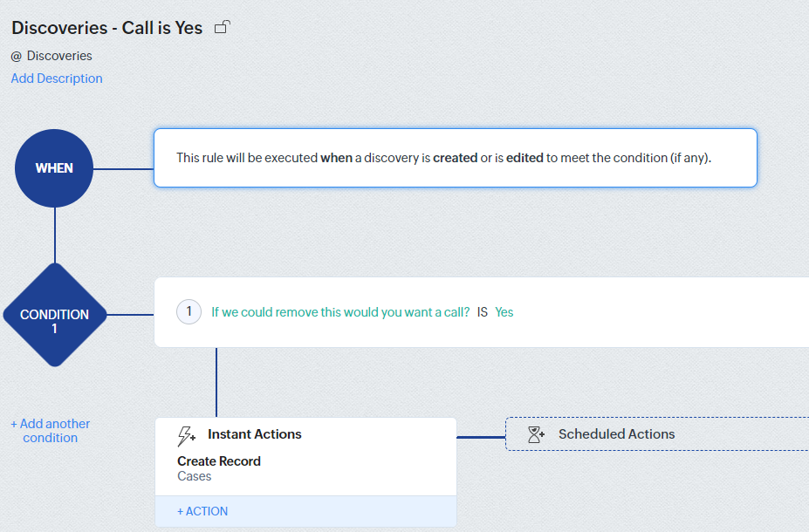Click the Instant Actions heading
809x532 pixels.
(255, 434)
